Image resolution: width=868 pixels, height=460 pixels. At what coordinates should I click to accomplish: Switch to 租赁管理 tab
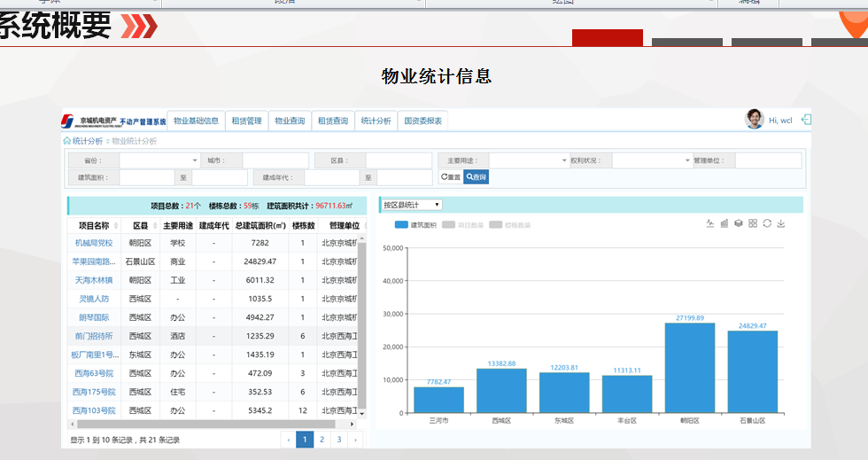pyautogui.click(x=246, y=121)
